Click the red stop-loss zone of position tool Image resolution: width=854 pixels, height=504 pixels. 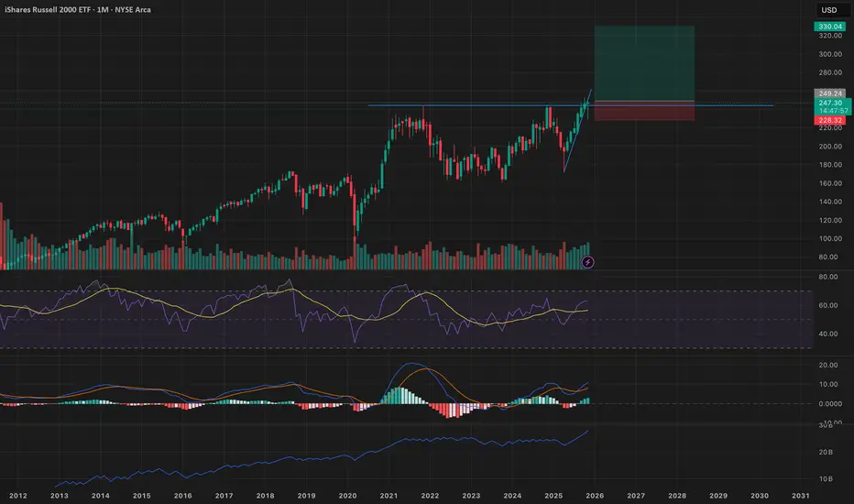pyautogui.click(x=644, y=111)
